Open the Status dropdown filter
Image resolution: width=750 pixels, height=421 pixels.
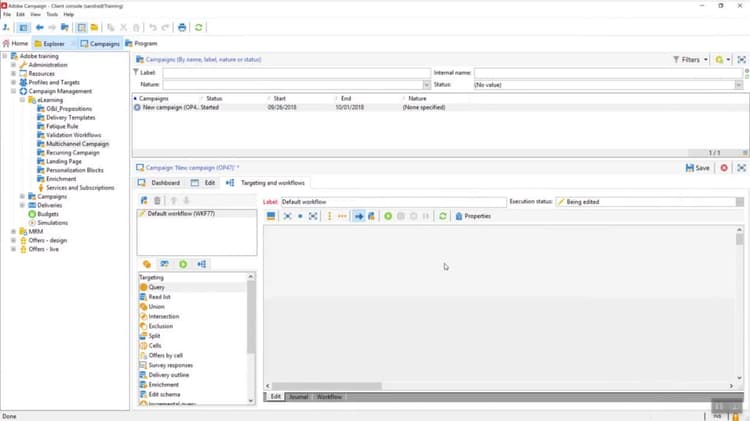[x=739, y=85]
